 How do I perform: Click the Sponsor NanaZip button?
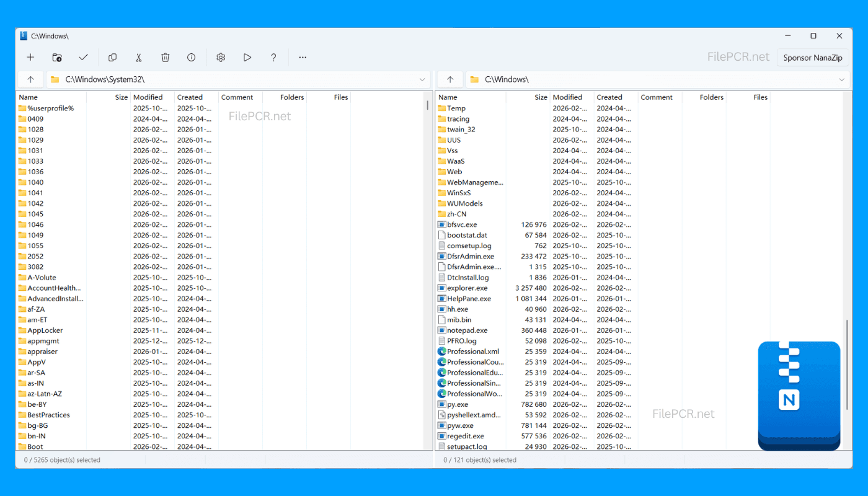click(812, 58)
